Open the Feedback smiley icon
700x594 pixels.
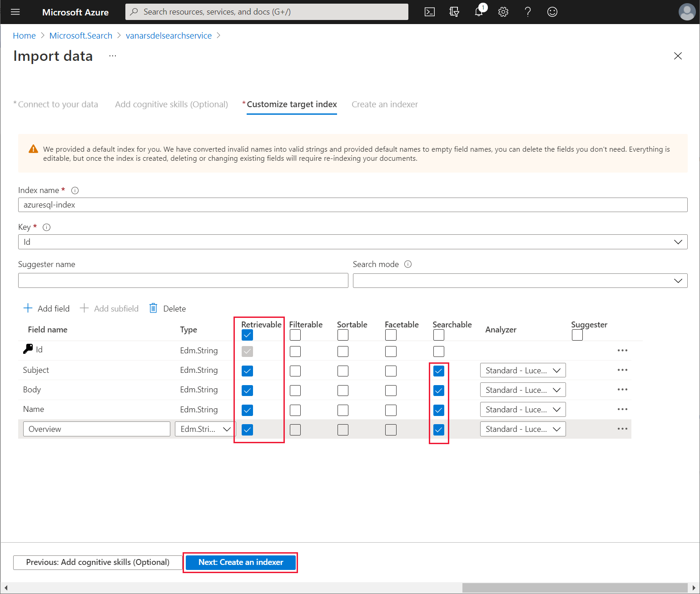click(552, 12)
